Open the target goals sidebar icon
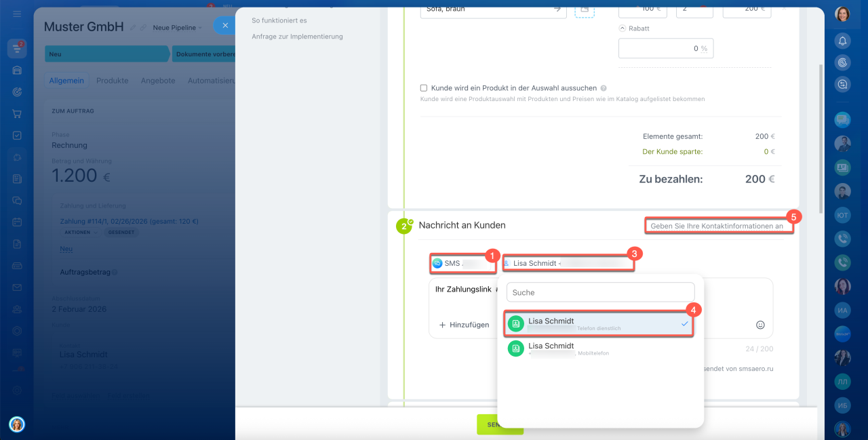Viewport: 868px width, 440px height. [17, 92]
